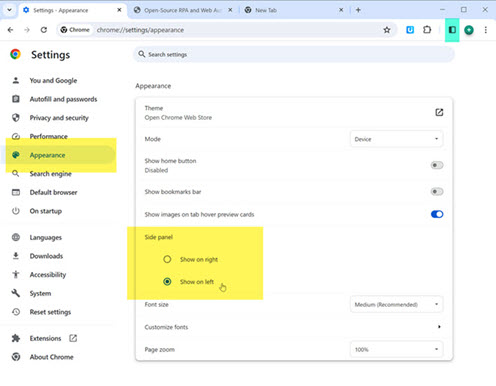Screen dimensions: 496x386
Task: Open Languages settings
Action: [46, 238]
